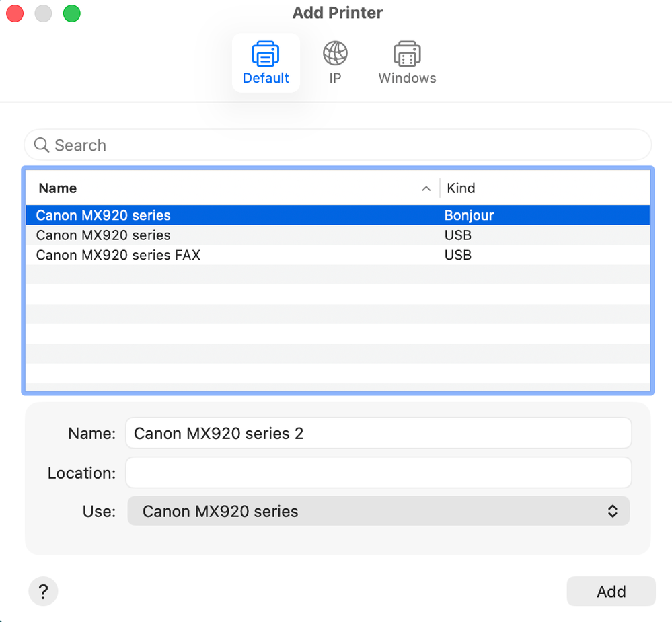The height and width of the screenshot is (622, 672).
Task: Open the IP printer tab
Action: 335,63
